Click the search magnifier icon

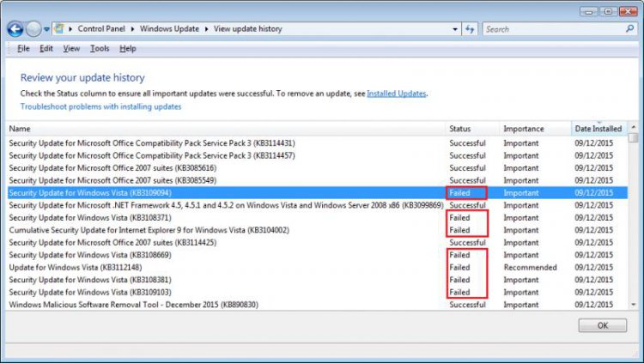tap(629, 28)
